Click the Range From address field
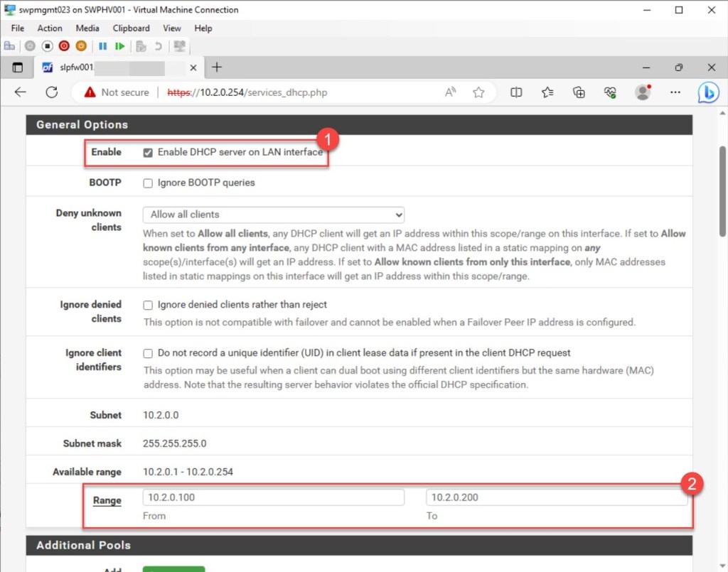Image resolution: width=728 pixels, height=572 pixels. coord(273,497)
